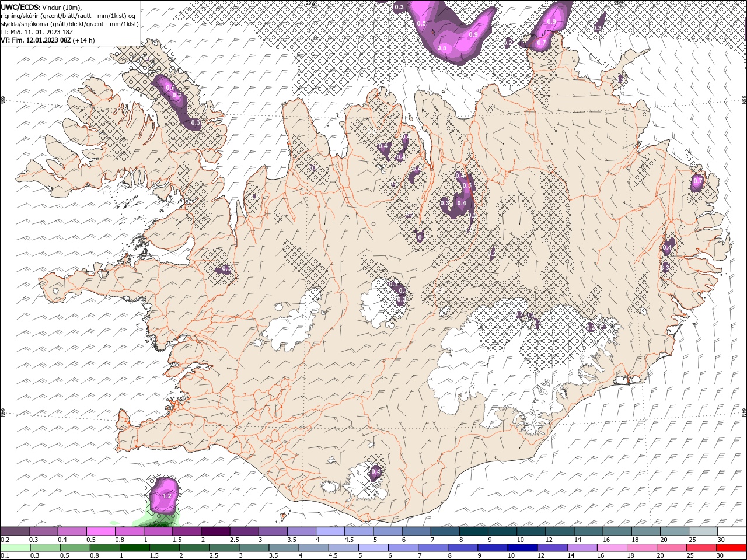The width and height of the screenshot is (747, 560).
Task: Click the '10' label on the rain scale
Action: tap(511, 556)
